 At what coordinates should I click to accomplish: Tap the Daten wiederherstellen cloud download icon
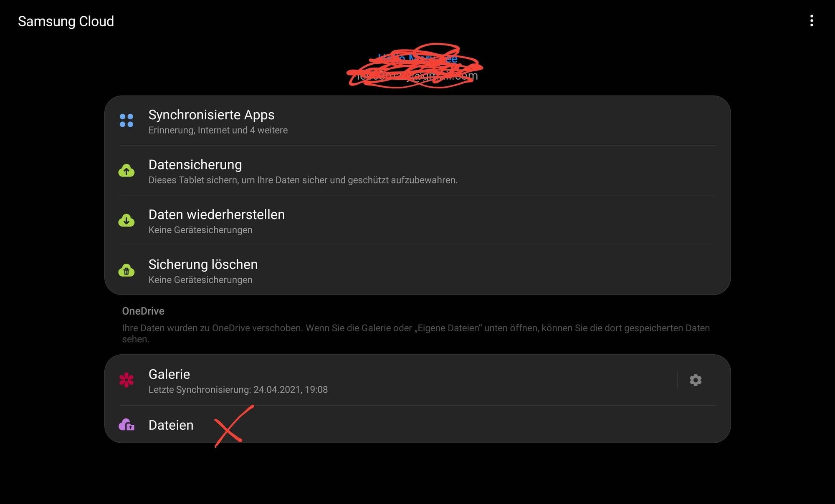coord(126,220)
